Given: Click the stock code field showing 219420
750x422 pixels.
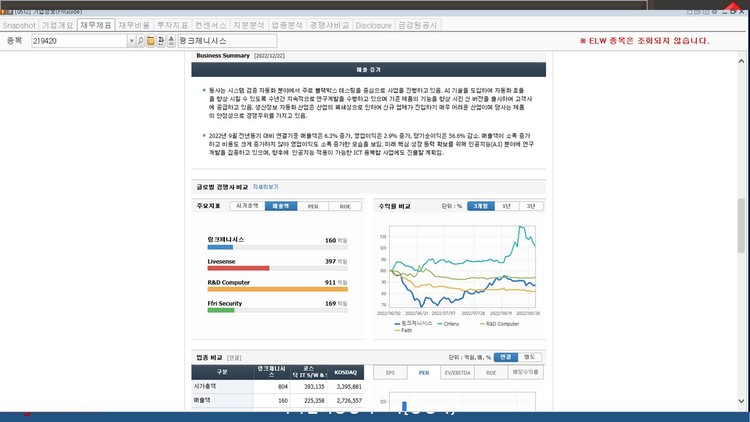Looking at the screenshot, I should tap(79, 41).
